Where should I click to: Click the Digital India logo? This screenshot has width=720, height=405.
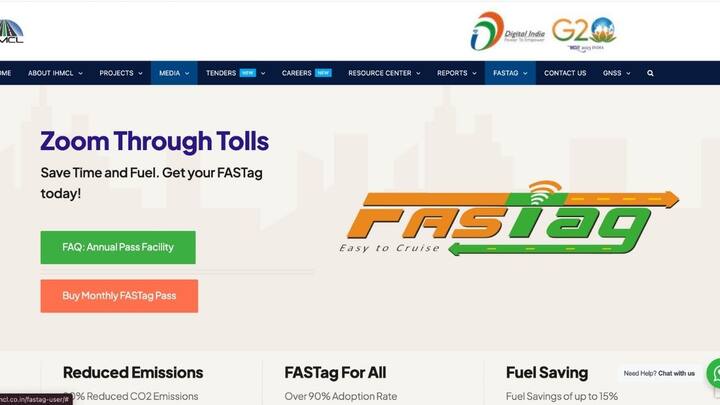(x=507, y=31)
